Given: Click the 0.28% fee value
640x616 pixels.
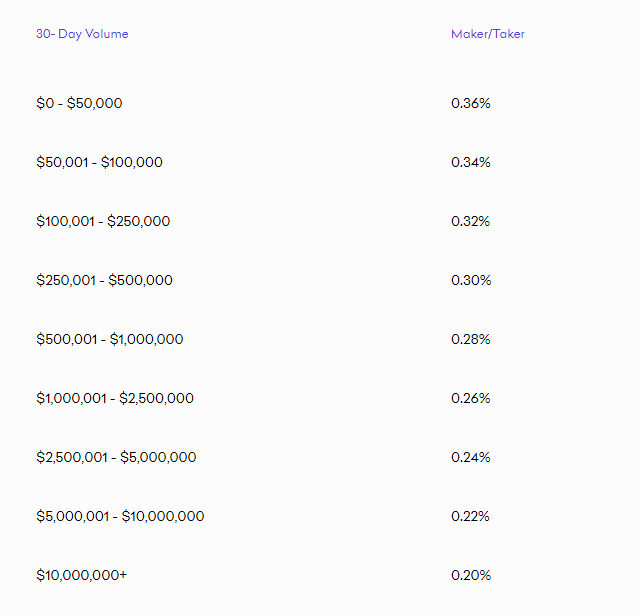Looking at the screenshot, I should point(471,339).
